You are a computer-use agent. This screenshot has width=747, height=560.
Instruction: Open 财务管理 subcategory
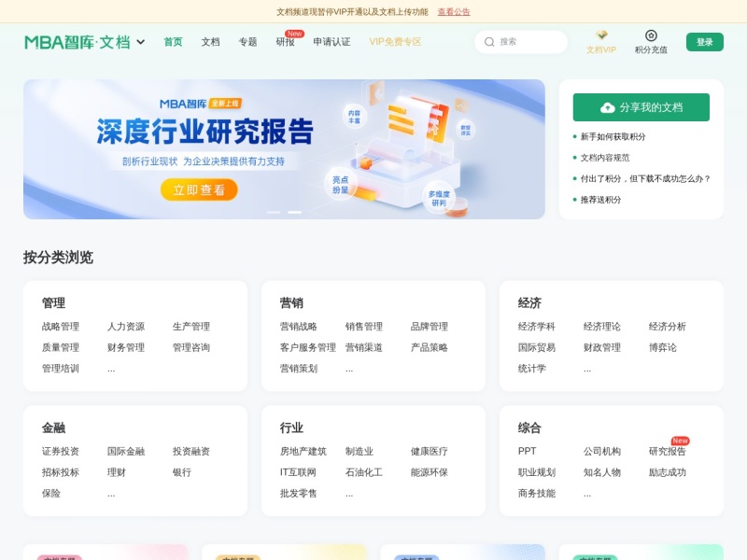(x=126, y=347)
